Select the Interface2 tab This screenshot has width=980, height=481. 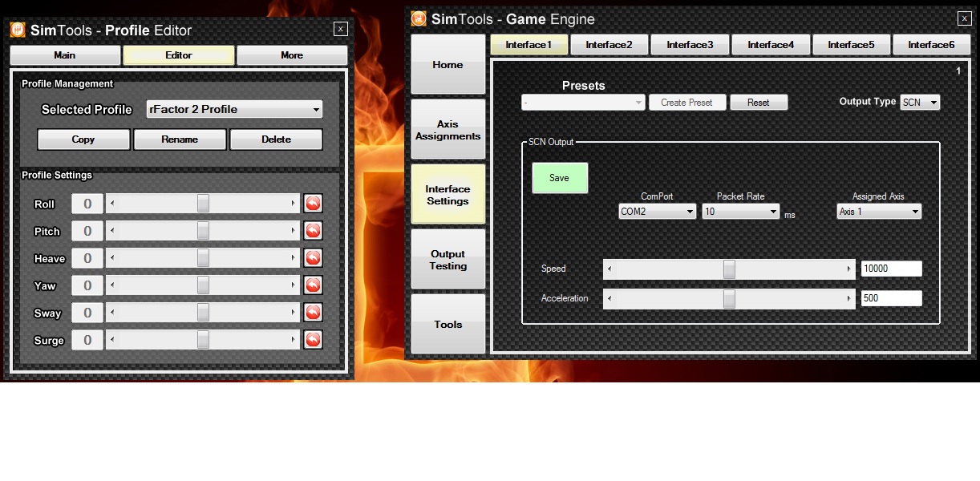click(609, 45)
